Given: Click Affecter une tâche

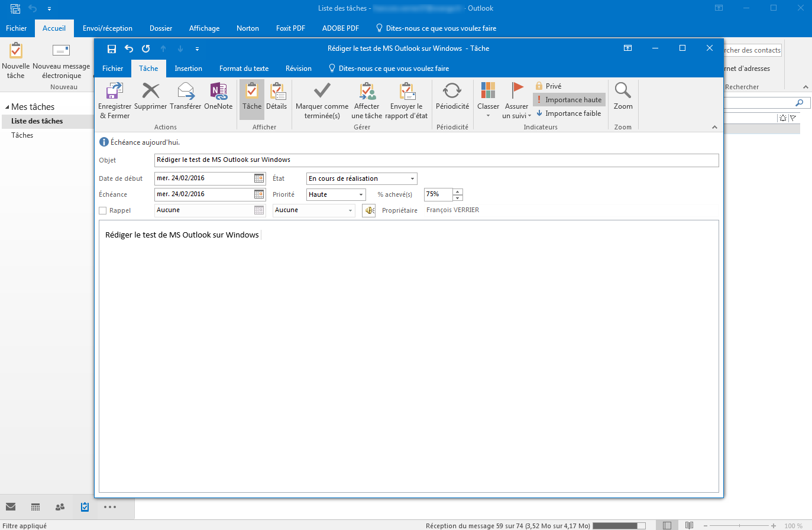Looking at the screenshot, I should pos(367,100).
